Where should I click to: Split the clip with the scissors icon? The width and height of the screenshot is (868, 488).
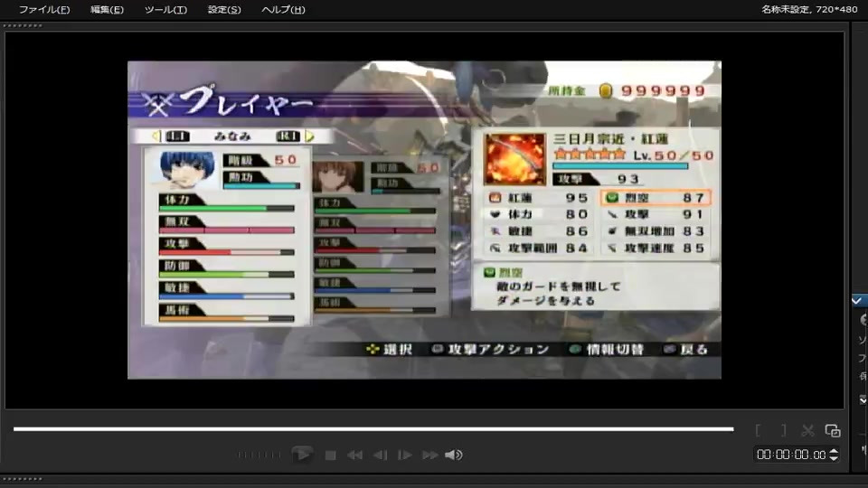click(x=807, y=430)
